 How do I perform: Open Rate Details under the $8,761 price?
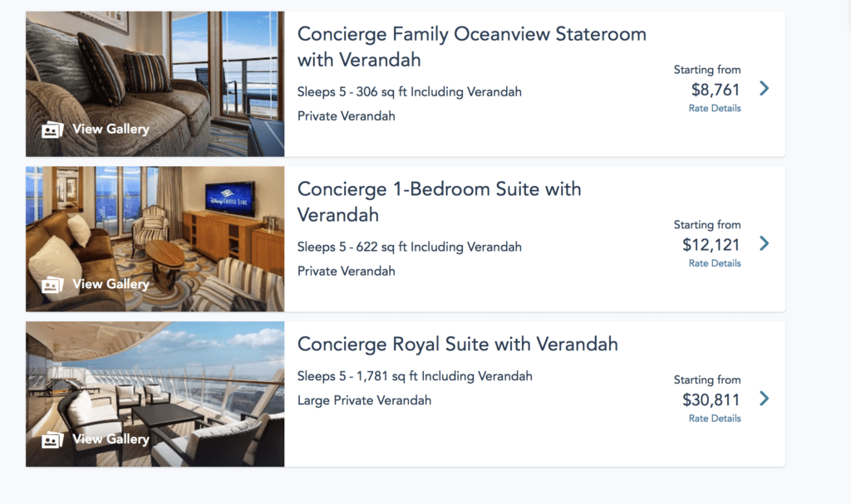coord(715,108)
